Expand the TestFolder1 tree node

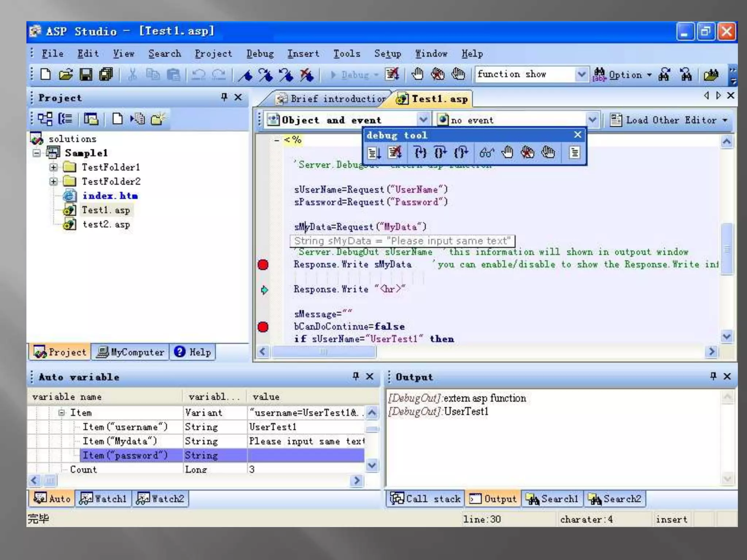(x=54, y=167)
